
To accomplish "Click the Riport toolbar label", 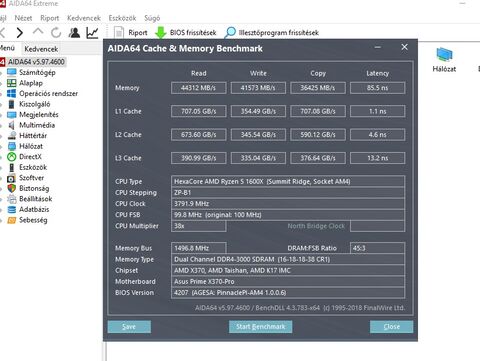I will [x=138, y=33].
